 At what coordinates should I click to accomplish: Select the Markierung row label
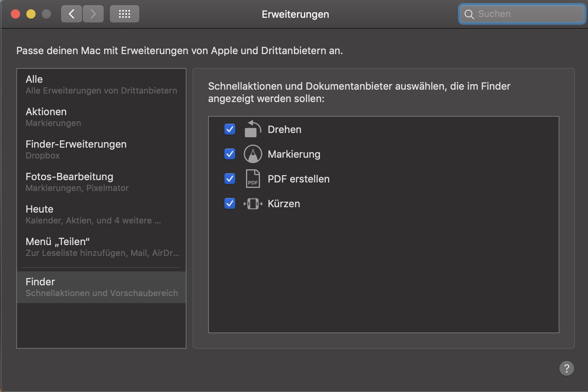point(294,154)
